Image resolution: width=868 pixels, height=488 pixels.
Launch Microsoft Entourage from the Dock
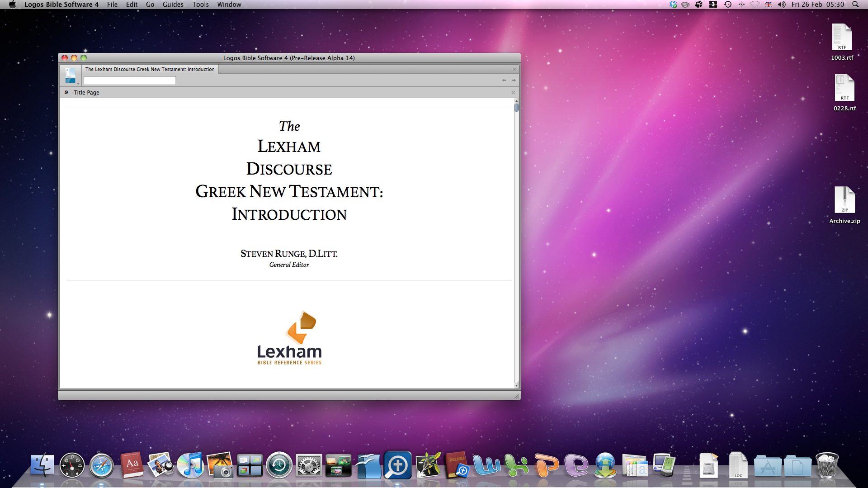point(576,465)
